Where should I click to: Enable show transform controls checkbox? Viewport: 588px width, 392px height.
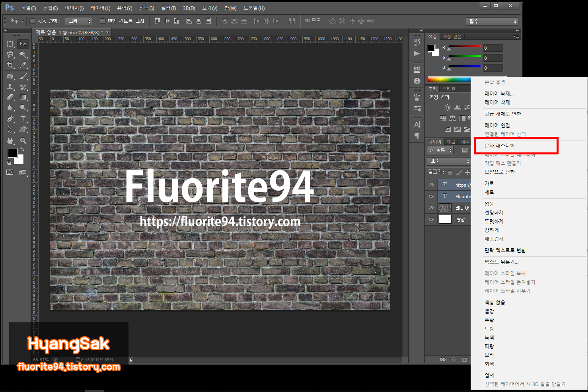click(103, 21)
